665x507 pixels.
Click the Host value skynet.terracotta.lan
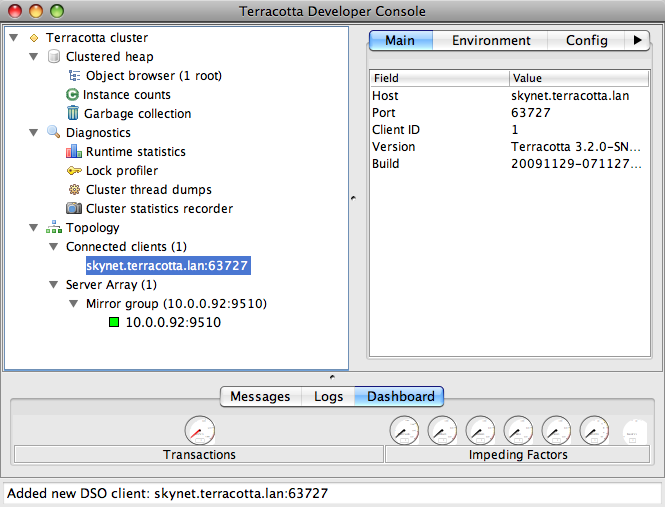click(x=570, y=96)
